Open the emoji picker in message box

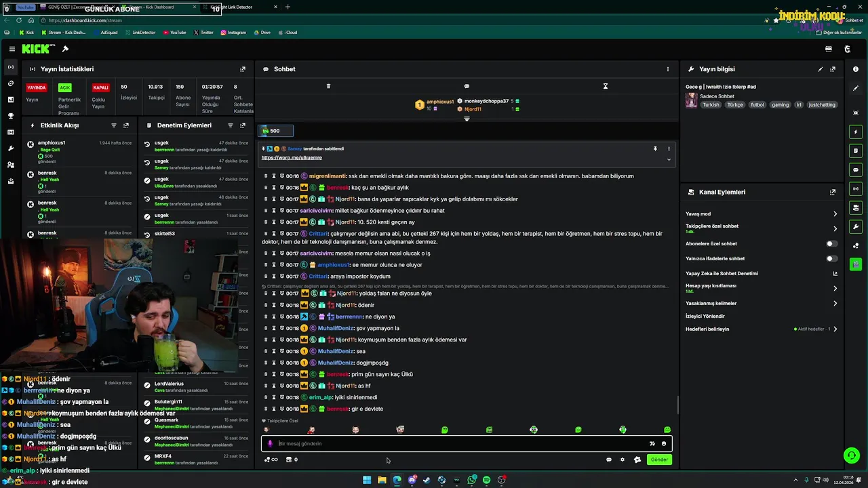pos(664,443)
